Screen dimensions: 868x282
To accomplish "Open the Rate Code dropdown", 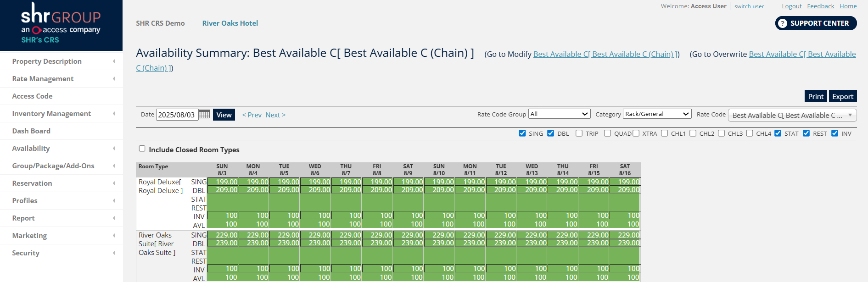I will [x=792, y=115].
